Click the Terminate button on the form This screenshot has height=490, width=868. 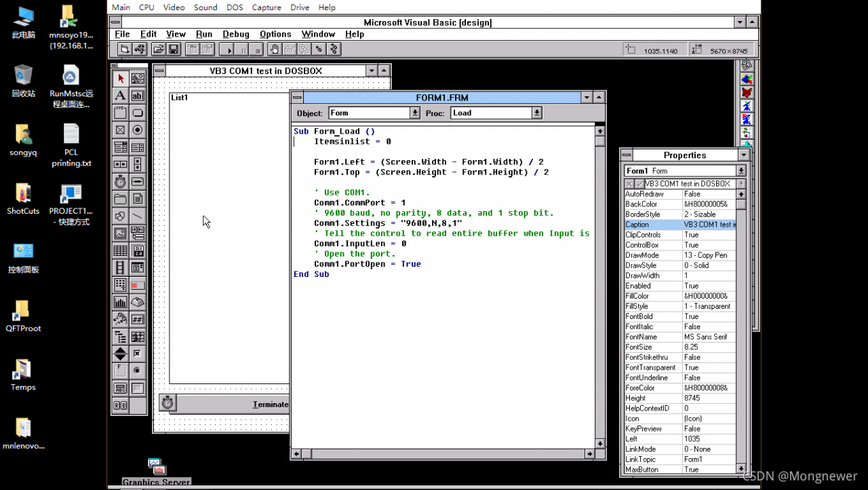(x=270, y=404)
